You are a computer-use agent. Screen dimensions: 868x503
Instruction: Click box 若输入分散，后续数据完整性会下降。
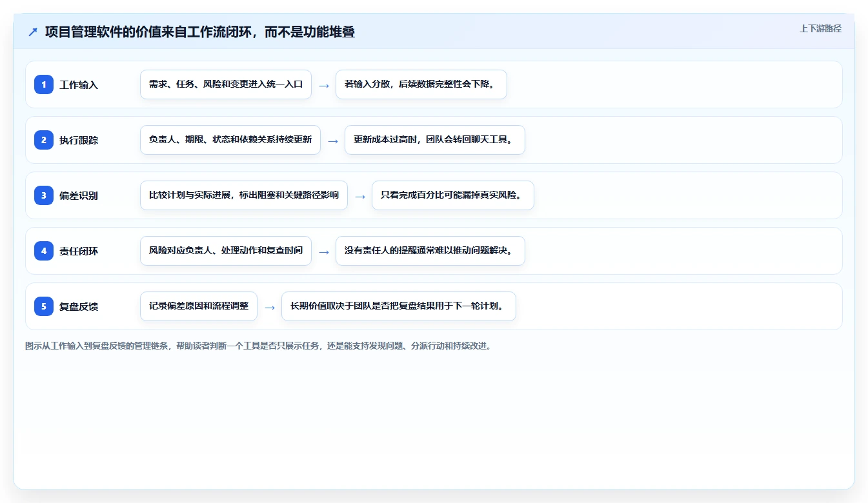point(421,84)
